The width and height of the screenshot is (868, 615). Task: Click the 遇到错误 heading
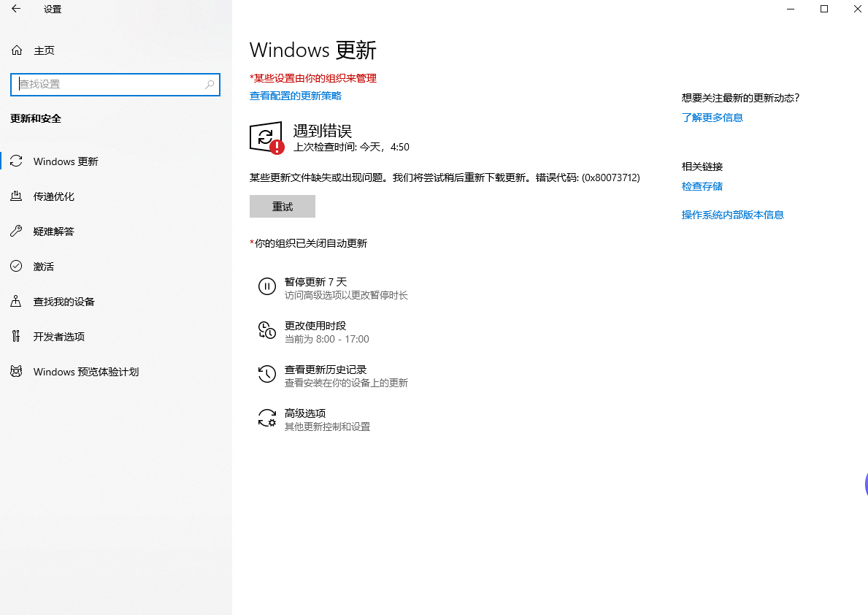(322, 131)
